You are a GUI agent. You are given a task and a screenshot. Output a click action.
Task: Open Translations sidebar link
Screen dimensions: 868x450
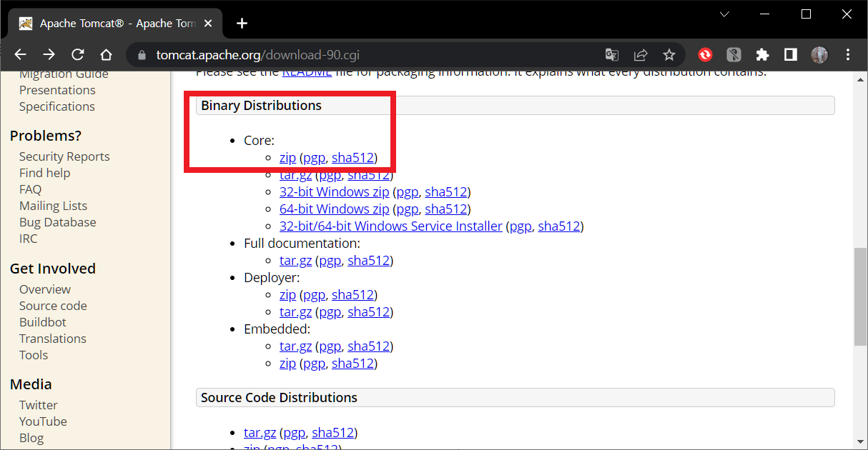point(53,339)
